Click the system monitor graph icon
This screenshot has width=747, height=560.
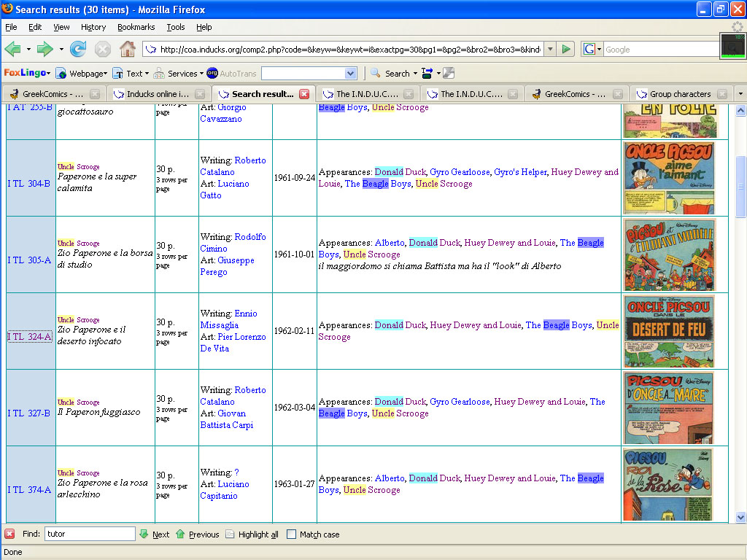pyautogui.click(x=732, y=46)
